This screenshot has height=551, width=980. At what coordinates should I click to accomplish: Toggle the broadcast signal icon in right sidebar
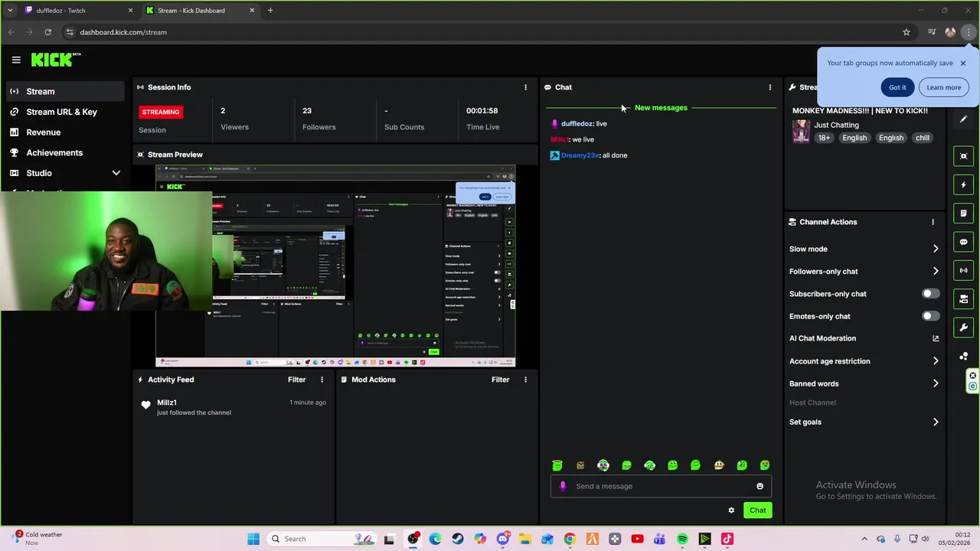click(x=963, y=270)
